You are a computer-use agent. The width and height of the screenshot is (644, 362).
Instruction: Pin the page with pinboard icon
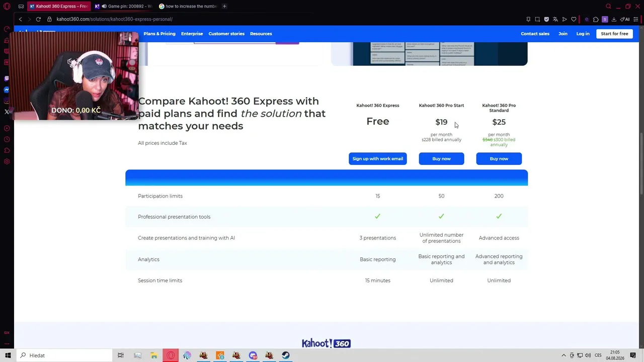[528, 19]
